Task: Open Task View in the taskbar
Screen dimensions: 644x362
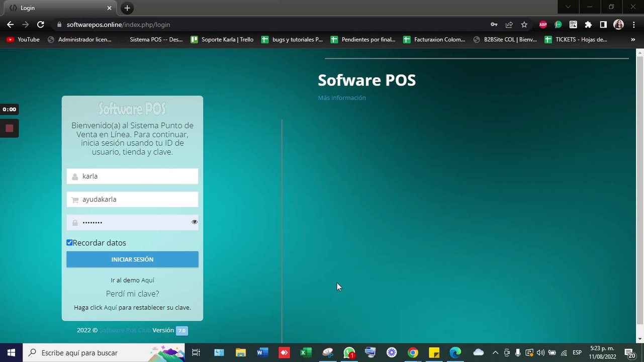Action: 196,352
